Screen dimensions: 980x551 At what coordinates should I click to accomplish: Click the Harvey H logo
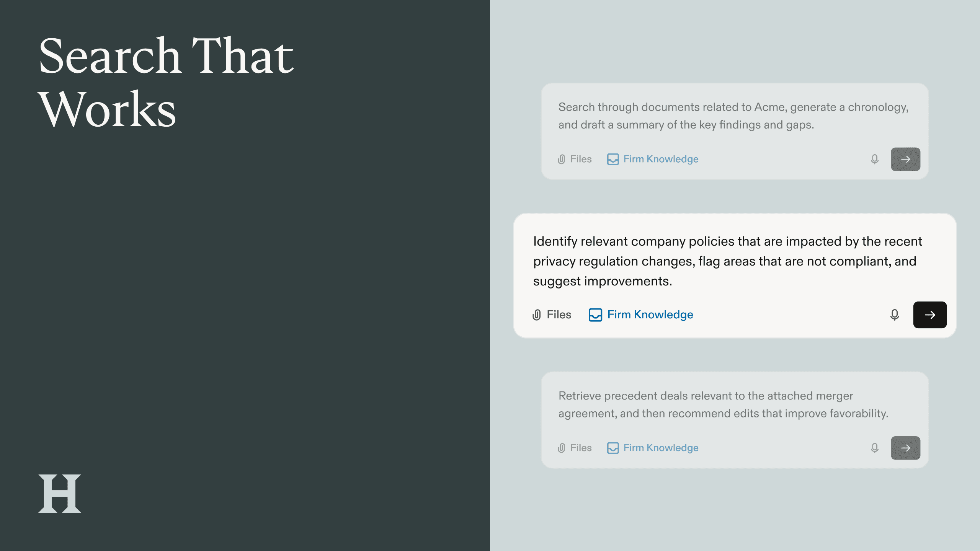point(60,493)
